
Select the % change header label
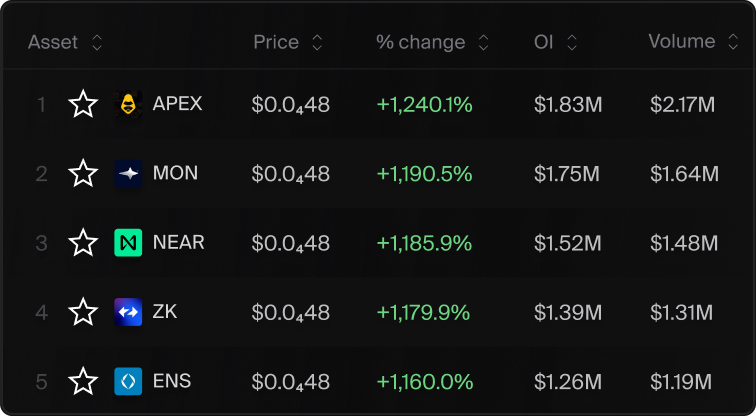(x=420, y=42)
